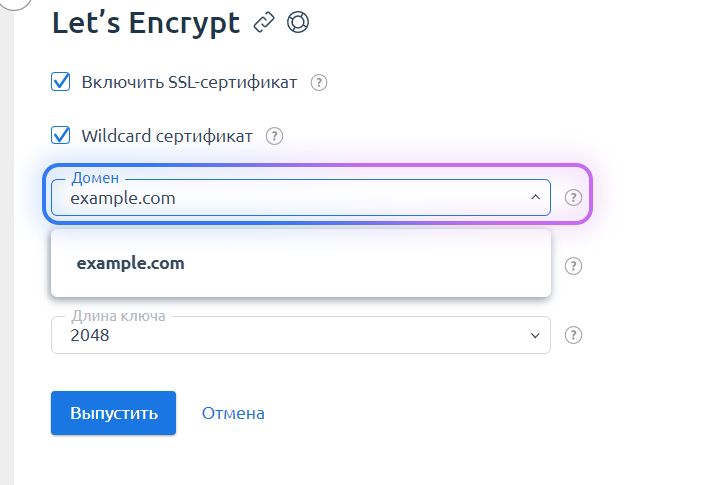Open the Длина ключа dropdown showing 2048
The height and width of the screenshot is (485, 715).
[x=301, y=335]
